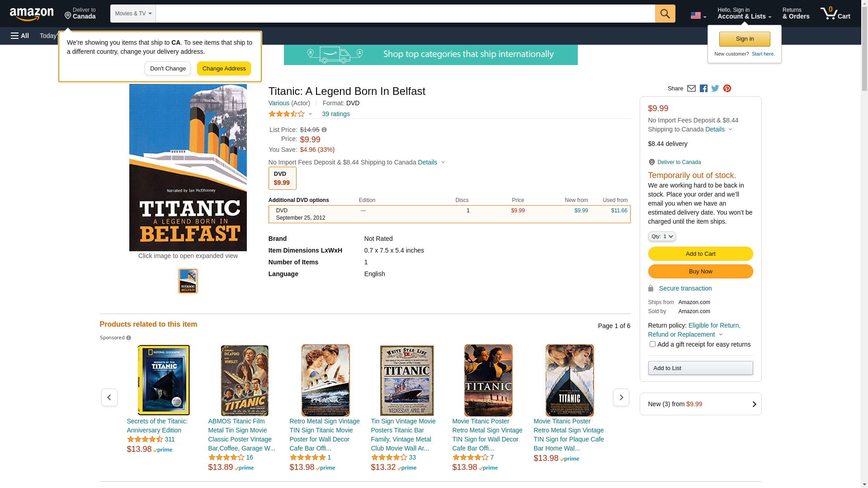Open the All hamburger menu
This screenshot has height=488, width=868.
(x=20, y=36)
